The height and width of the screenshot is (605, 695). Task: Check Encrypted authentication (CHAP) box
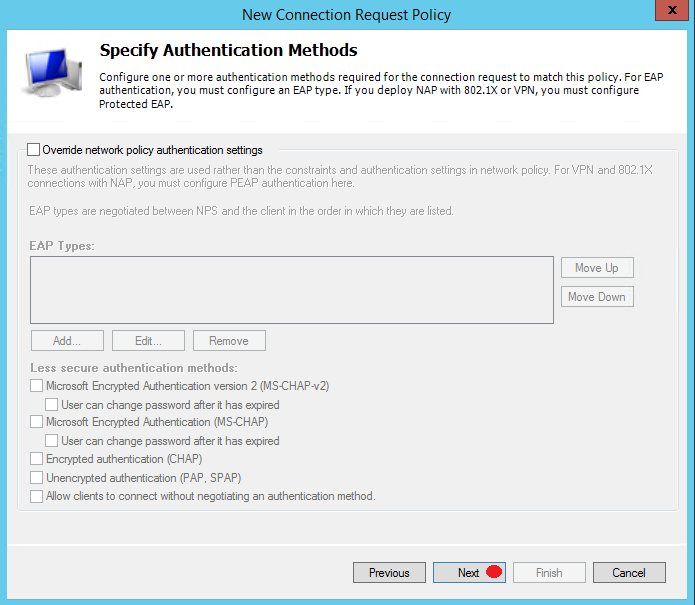click(36, 459)
